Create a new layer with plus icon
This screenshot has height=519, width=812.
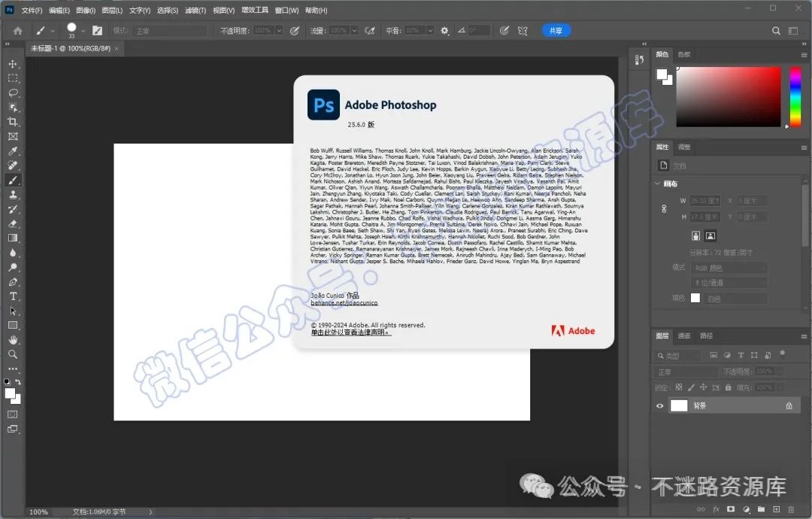click(776, 509)
